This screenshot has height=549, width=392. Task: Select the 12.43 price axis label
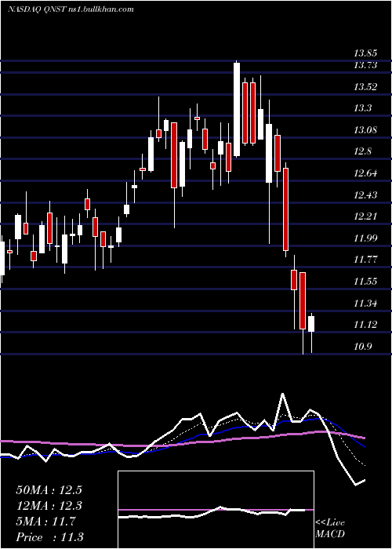coord(365,195)
